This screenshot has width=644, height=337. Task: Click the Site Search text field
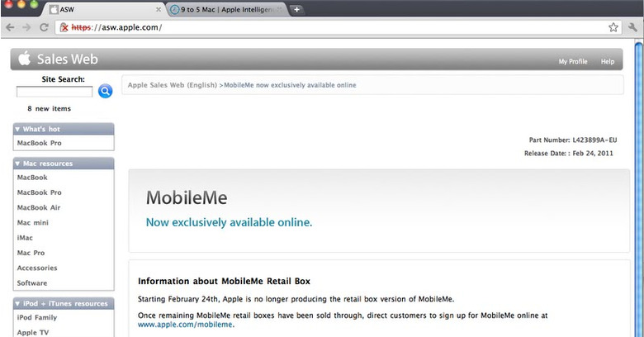tap(54, 92)
